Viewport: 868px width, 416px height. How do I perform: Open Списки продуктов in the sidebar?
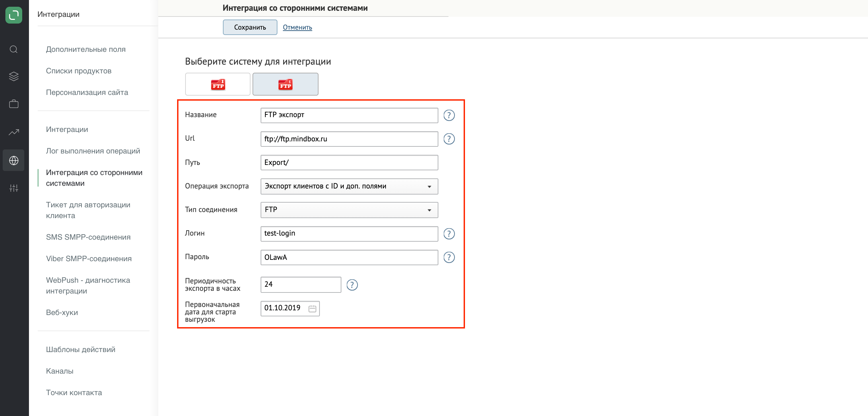tap(78, 71)
